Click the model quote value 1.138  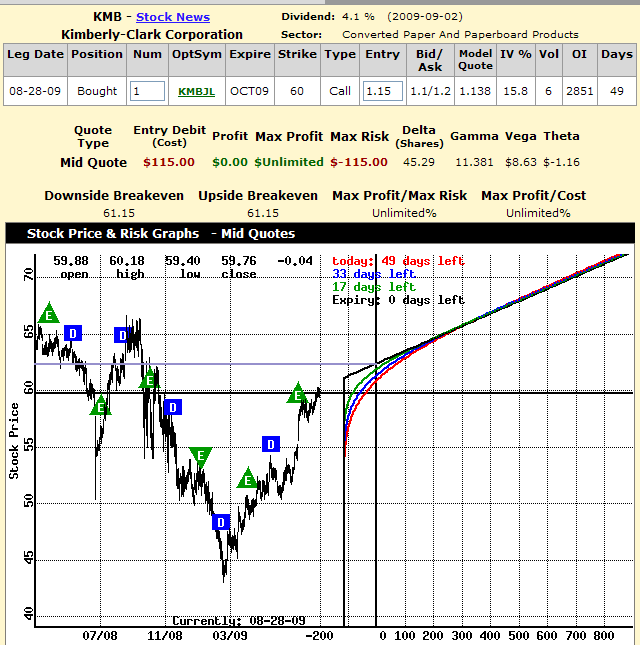point(475,91)
